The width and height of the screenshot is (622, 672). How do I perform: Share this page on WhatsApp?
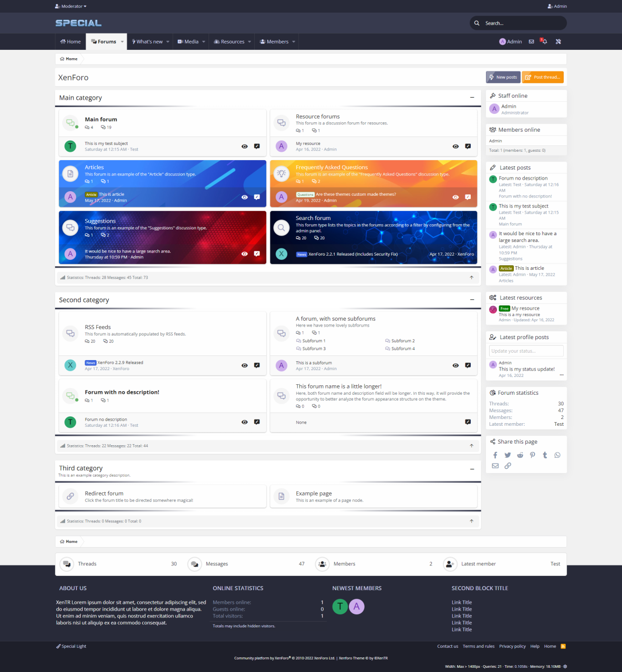[557, 455]
